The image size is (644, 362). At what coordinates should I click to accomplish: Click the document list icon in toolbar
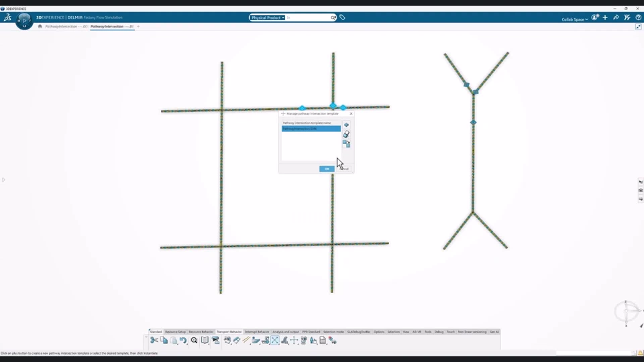323,341
